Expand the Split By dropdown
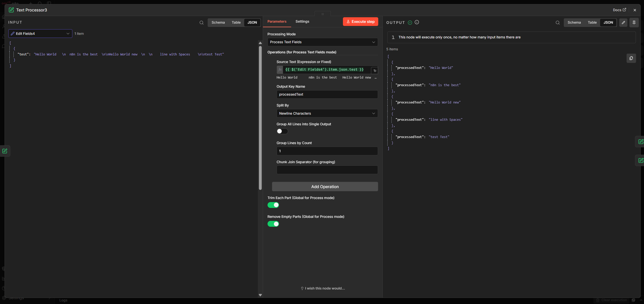The height and width of the screenshot is (304, 644). tap(327, 113)
